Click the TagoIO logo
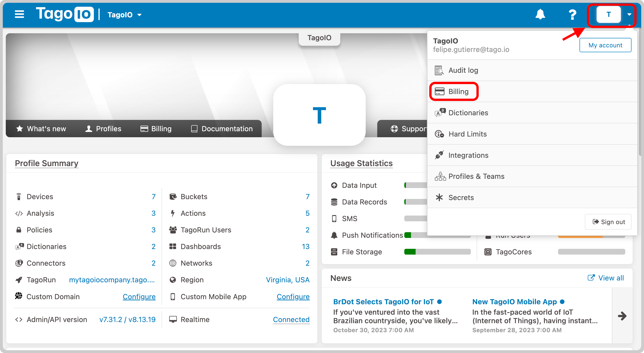The width and height of the screenshot is (644, 353). [x=65, y=14]
